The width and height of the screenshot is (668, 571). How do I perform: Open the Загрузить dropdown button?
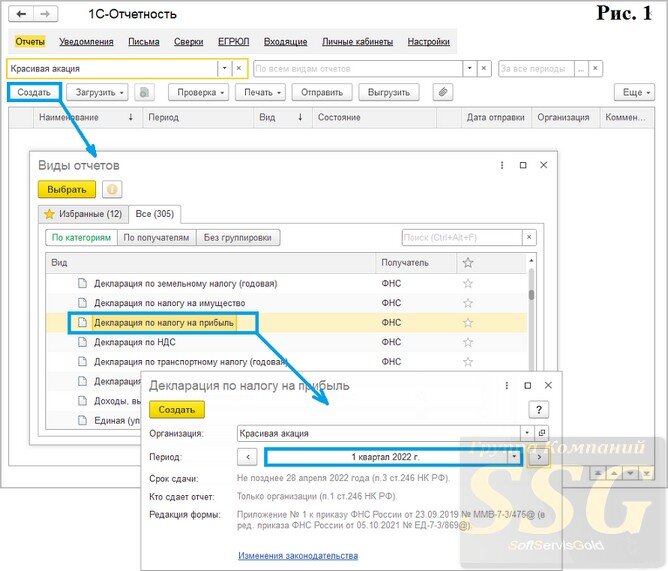coord(97,92)
